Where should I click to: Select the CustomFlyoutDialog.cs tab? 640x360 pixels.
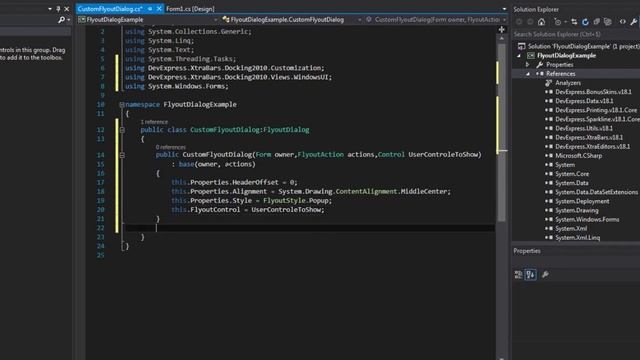tap(110, 9)
